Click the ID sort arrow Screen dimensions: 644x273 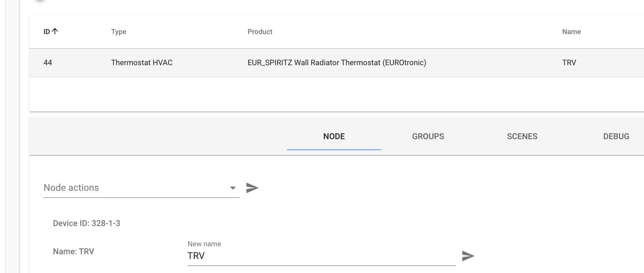55,30
